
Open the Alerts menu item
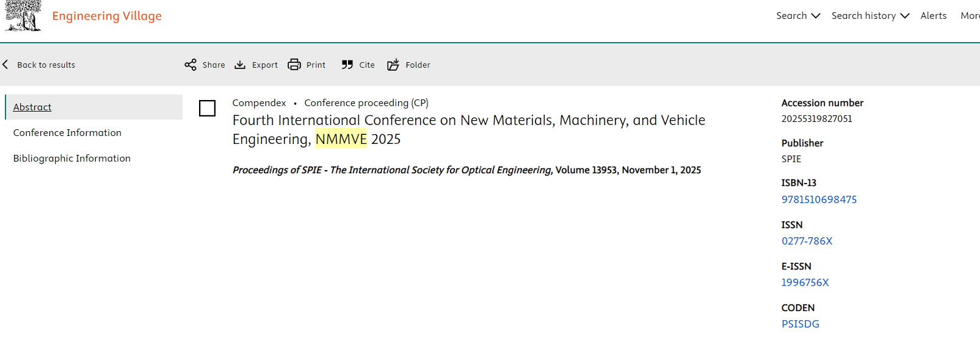coord(933,16)
